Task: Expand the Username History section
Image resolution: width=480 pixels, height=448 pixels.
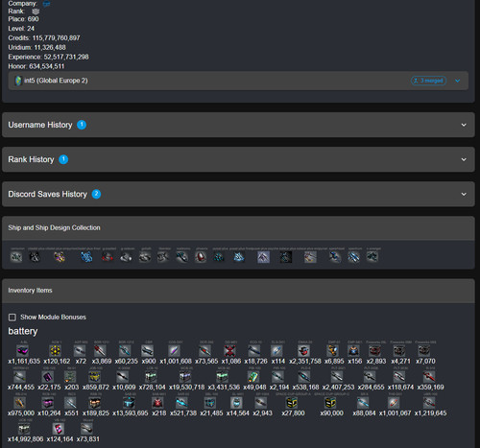Action: coord(238,125)
